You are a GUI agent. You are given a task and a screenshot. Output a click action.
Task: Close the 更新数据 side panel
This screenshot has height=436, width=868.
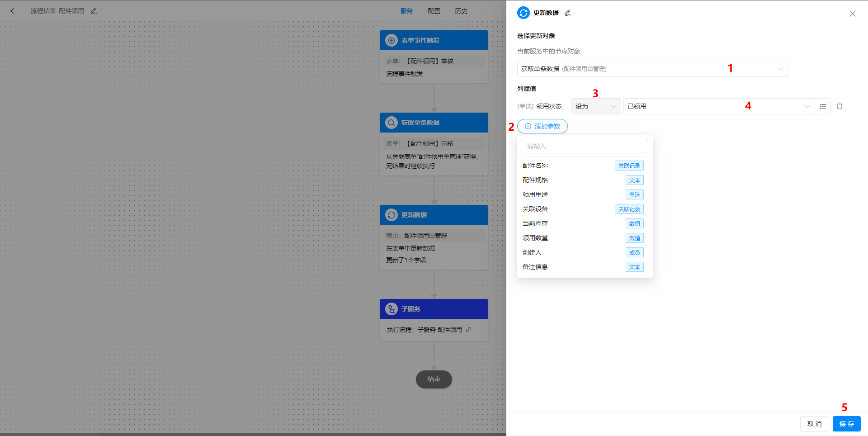853,14
